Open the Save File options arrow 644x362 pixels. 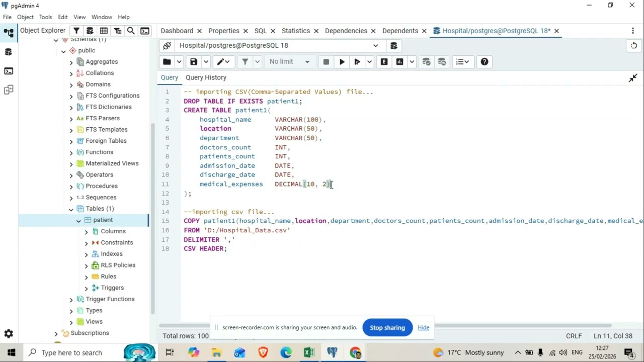[x=206, y=62]
